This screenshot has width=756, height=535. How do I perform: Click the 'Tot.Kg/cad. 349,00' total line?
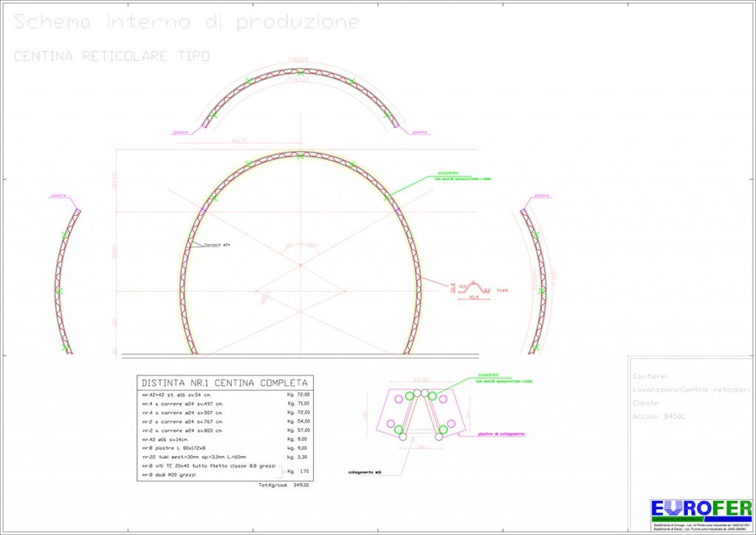(283, 485)
